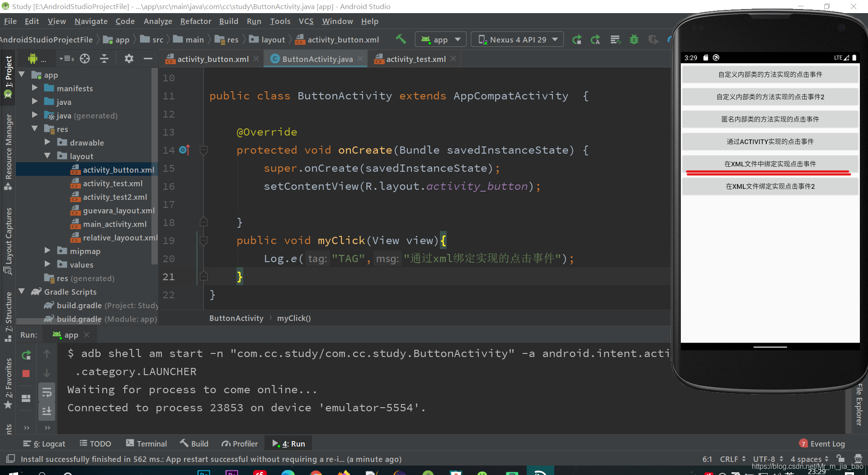868x475 pixels.
Task: Hide the Project panel with minus icon
Action: point(148,58)
